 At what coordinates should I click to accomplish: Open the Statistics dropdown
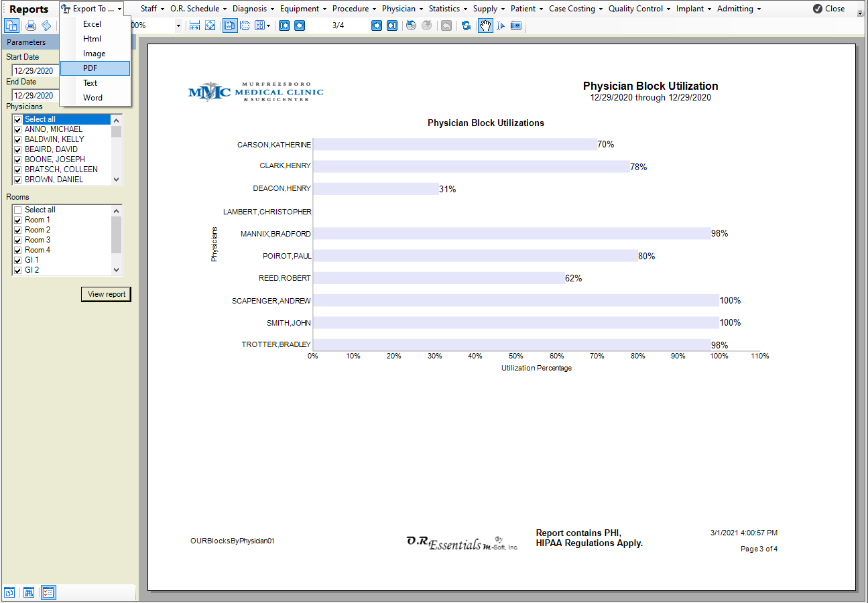(x=448, y=9)
